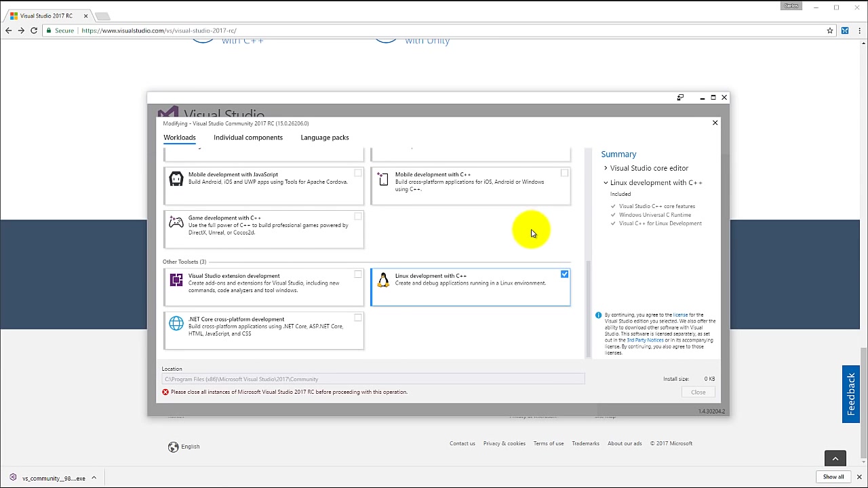The width and height of the screenshot is (868, 488).
Task: Reload the Visual Studio web page
Action: [34, 30]
